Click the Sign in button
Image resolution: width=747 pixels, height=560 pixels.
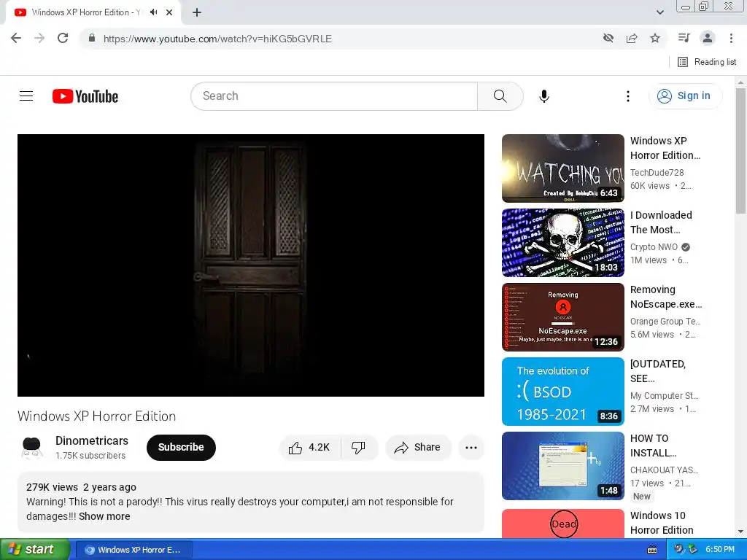click(685, 96)
